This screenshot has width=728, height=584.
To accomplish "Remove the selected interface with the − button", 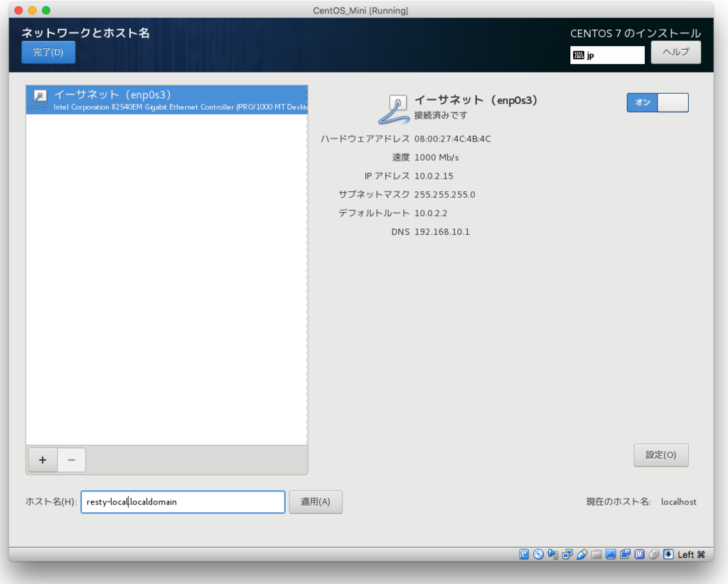I will [x=70, y=460].
